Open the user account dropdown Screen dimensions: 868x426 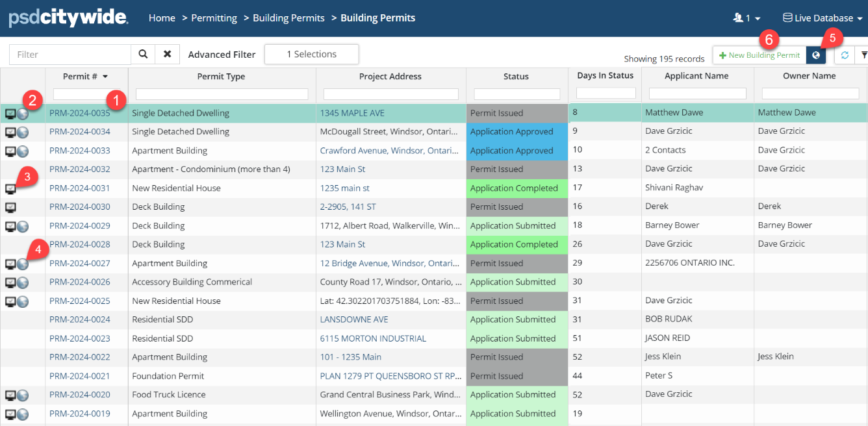[747, 18]
